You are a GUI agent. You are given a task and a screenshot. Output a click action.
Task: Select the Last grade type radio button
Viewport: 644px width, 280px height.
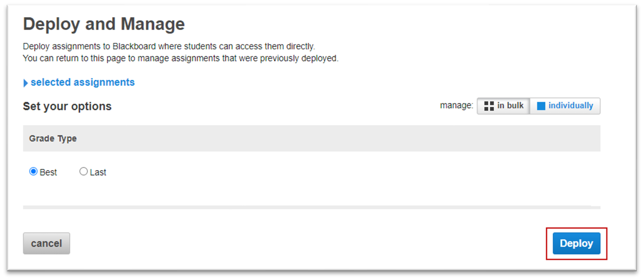point(84,172)
